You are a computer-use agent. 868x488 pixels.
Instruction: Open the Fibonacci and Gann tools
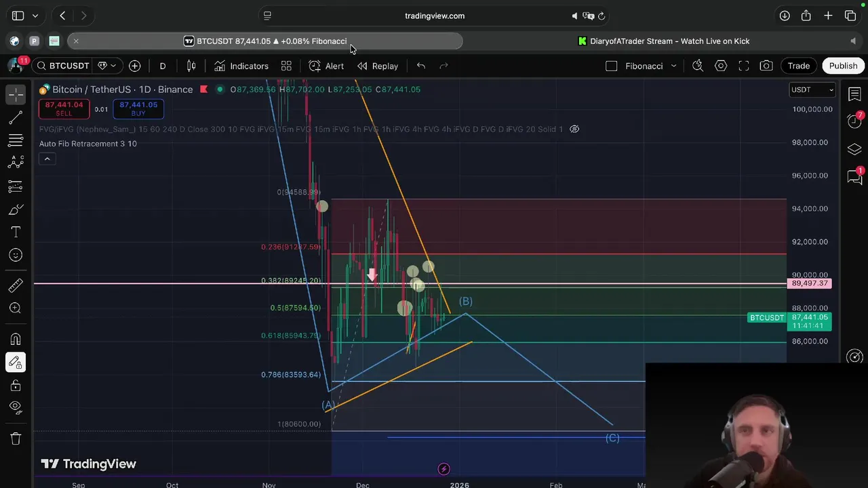point(16,140)
